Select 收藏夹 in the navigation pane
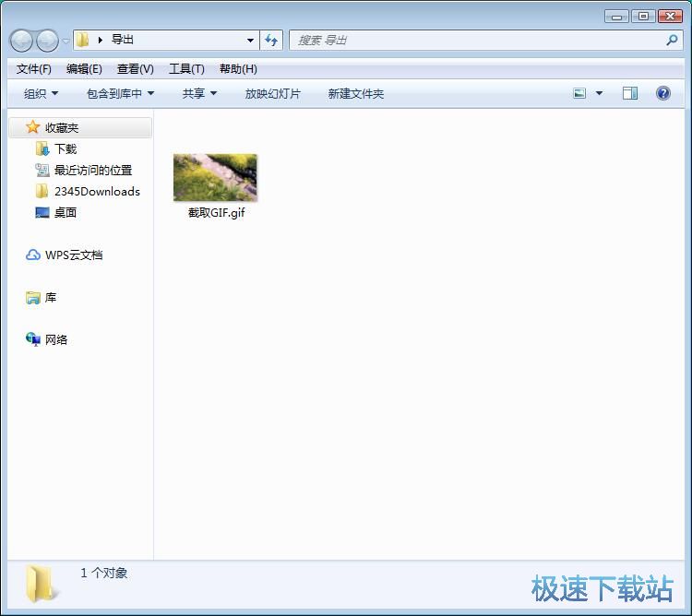This screenshot has height=616, width=692. (x=80, y=128)
